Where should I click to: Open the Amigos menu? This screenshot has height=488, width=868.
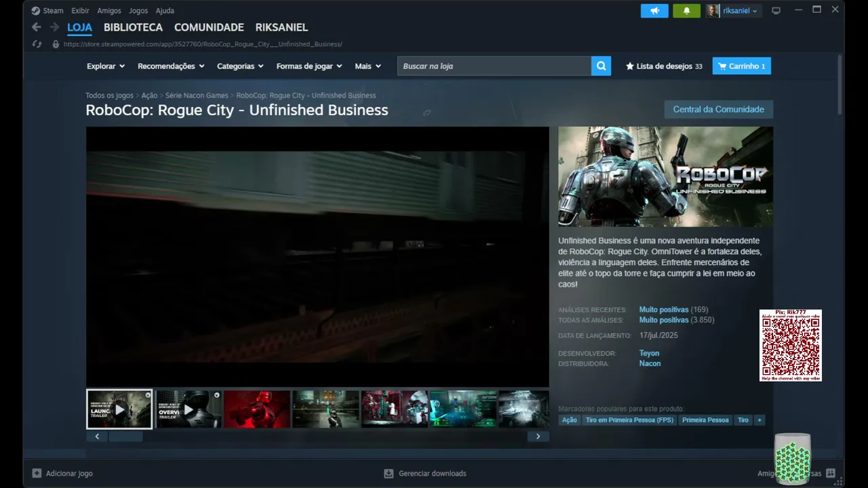pyautogui.click(x=109, y=11)
